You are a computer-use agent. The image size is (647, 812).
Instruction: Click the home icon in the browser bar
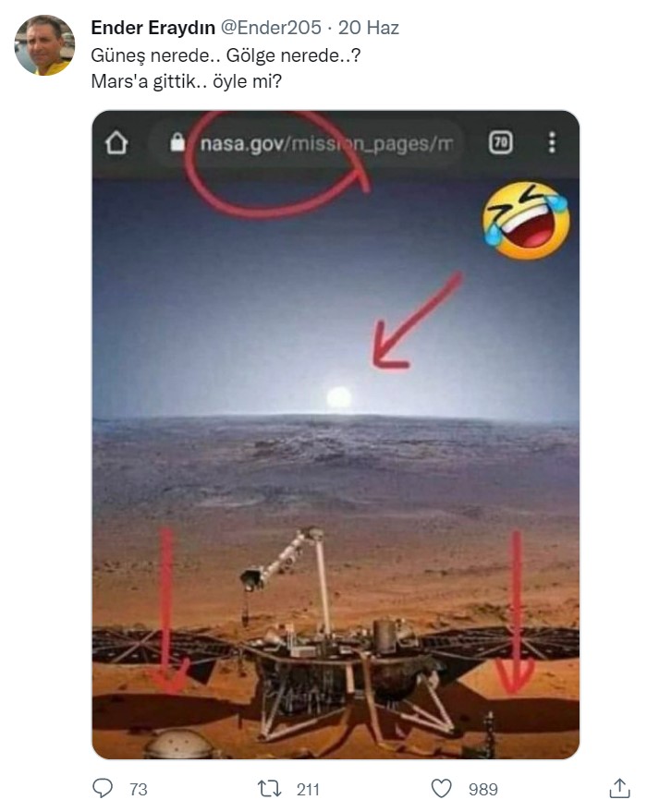[116, 142]
